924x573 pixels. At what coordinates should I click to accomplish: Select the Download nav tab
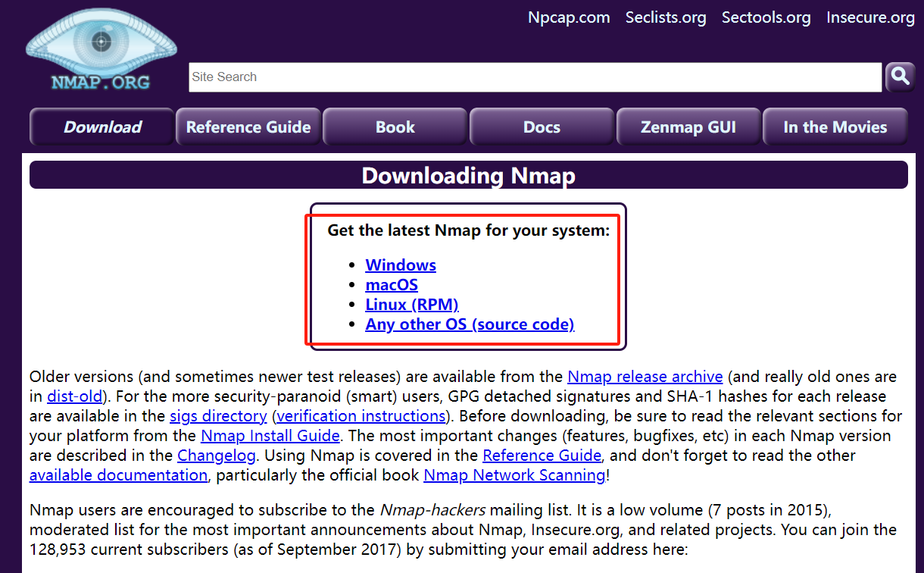click(x=102, y=127)
